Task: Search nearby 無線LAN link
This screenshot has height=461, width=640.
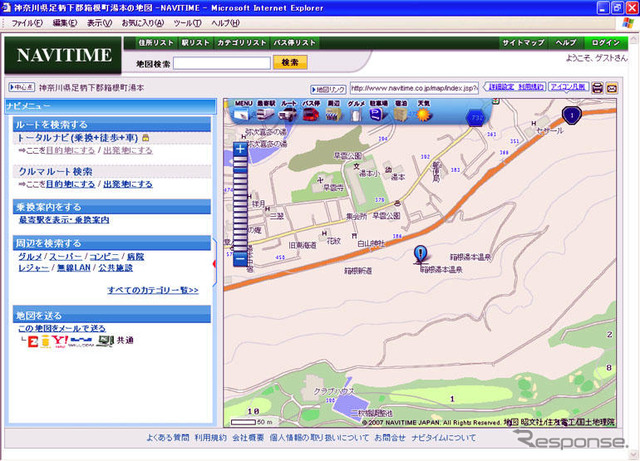Action: (x=73, y=268)
